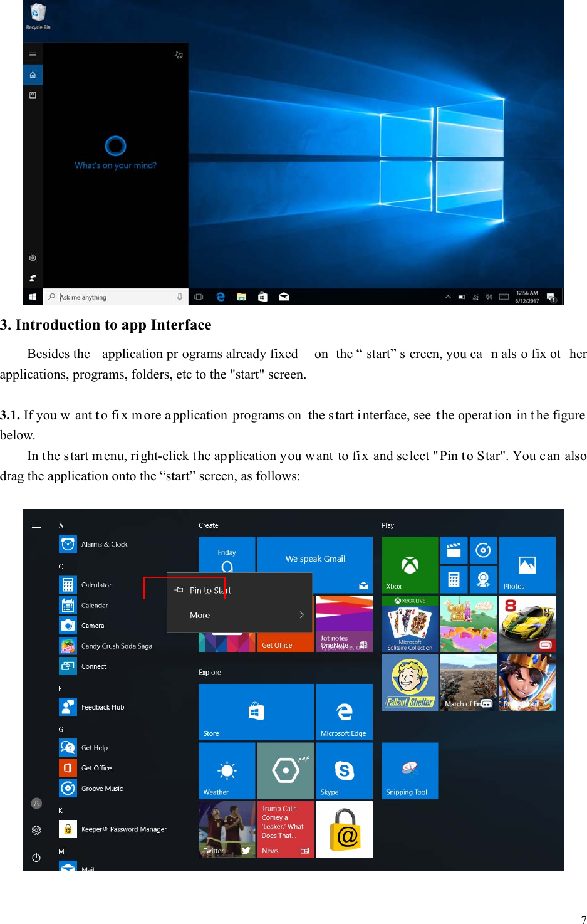Open the Store tile under Explore
587x924 pixels.
(256, 711)
